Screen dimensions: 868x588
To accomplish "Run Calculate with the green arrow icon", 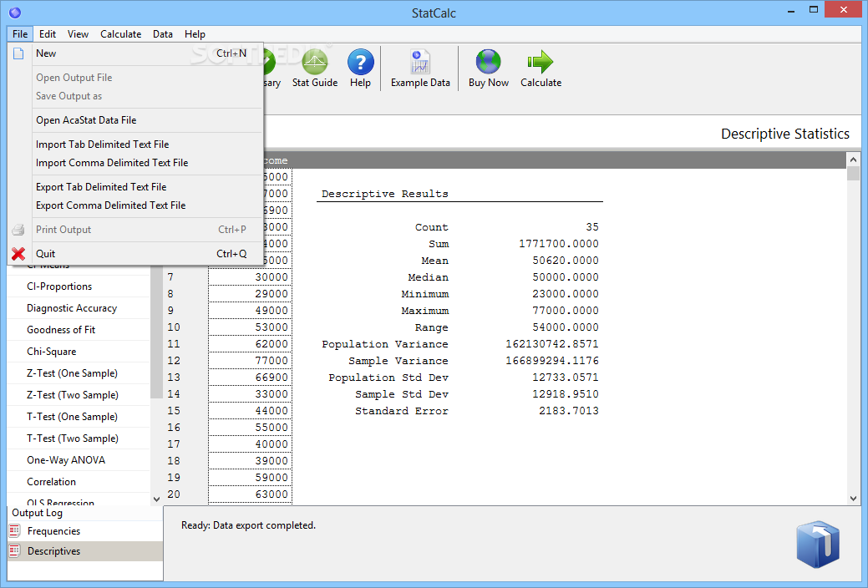I will tap(541, 62).
